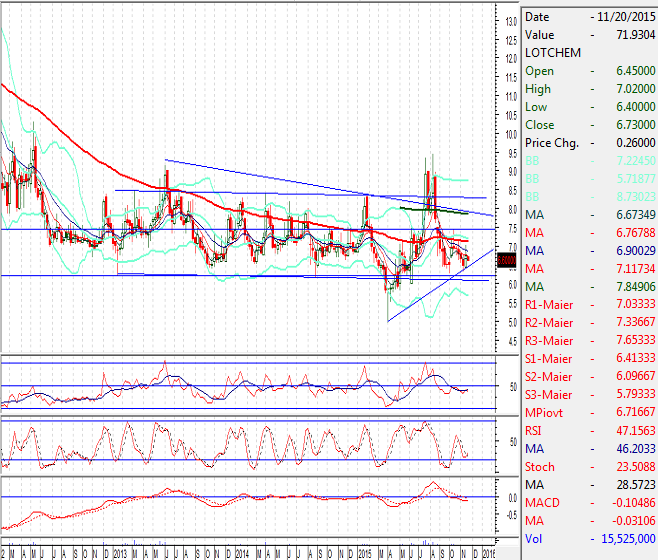Click the 13.0 label on price axis

510,21
